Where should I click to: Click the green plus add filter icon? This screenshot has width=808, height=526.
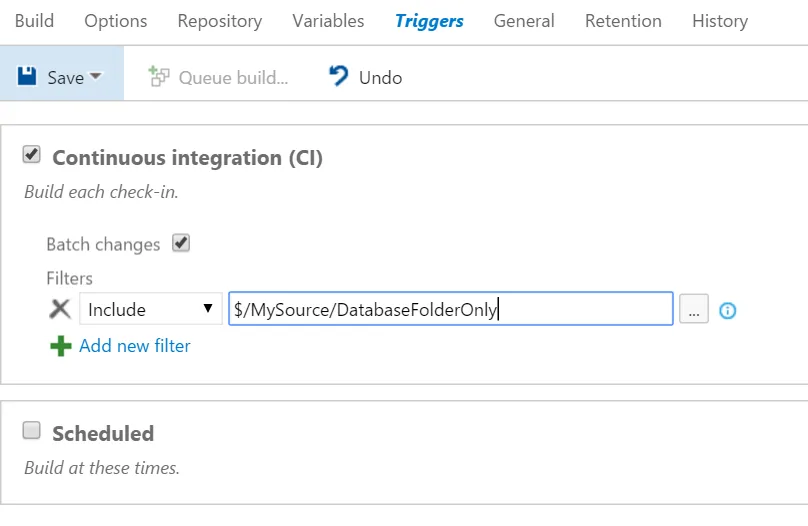[x=61, y=346]
